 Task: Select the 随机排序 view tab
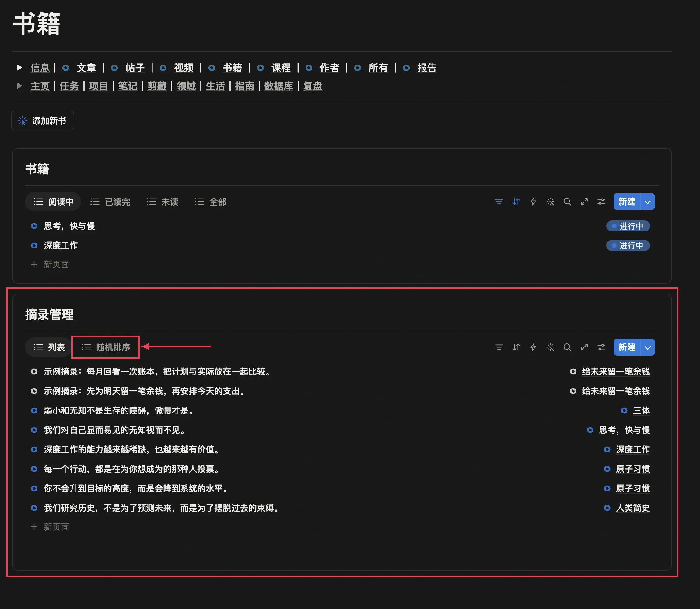pos(106,347)
